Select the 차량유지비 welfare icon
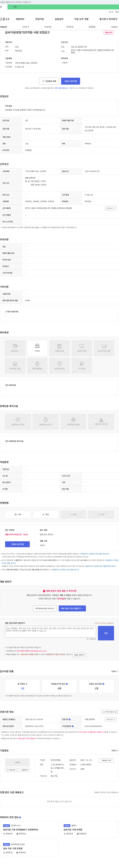The height and width of the screenshot is (868, 119). click(59, 348)
